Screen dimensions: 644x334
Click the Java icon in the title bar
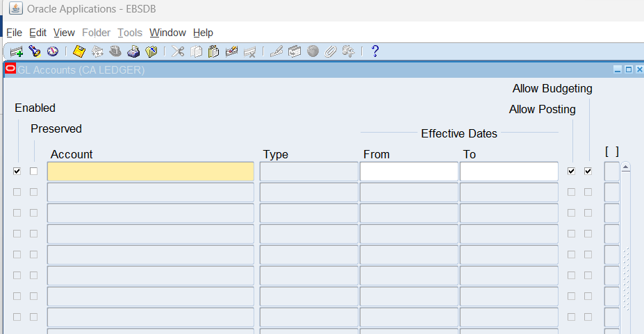(15, 8)
